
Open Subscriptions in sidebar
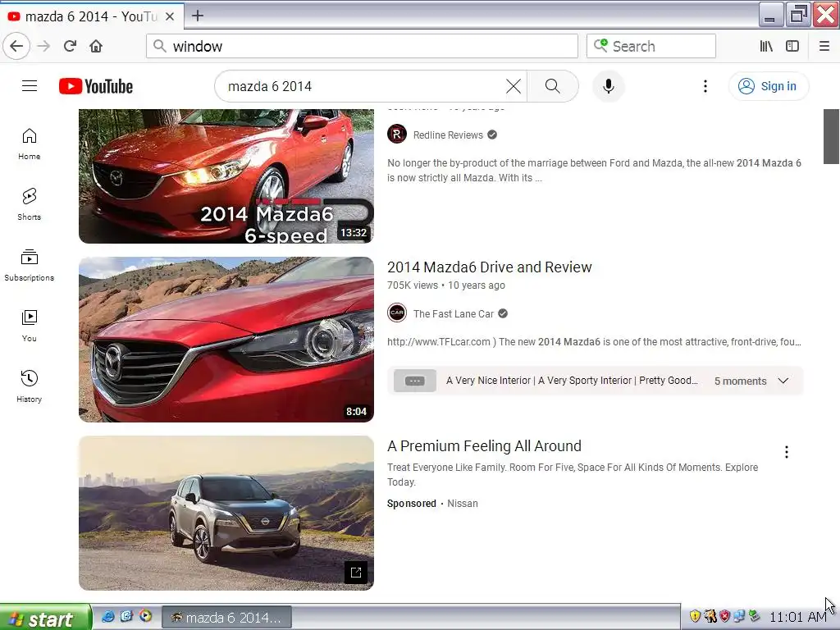tap(30, 265)
